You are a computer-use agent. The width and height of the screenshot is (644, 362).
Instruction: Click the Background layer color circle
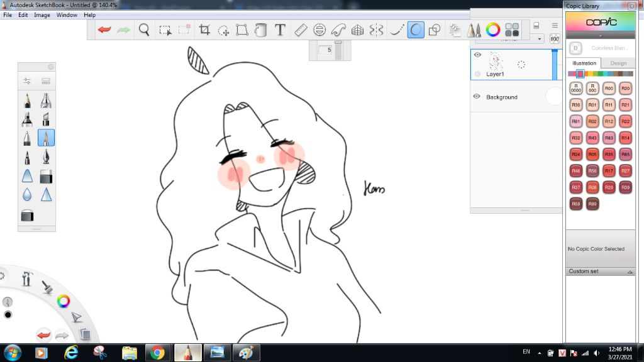click(x=553, y=97)
